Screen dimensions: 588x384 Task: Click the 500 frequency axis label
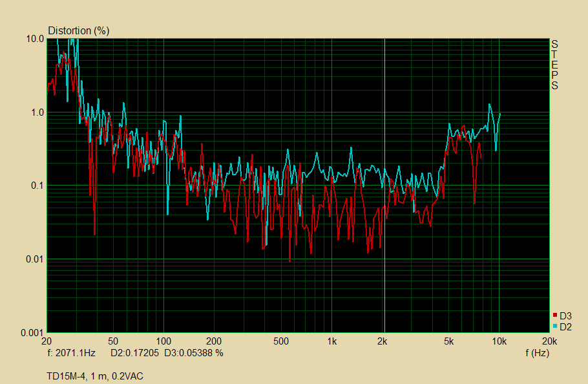coord(281,341)
